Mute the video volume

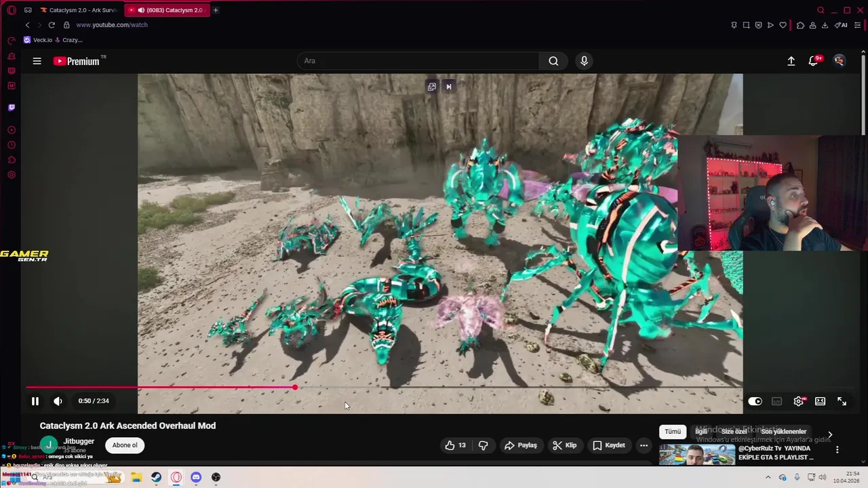click(58, 401)
